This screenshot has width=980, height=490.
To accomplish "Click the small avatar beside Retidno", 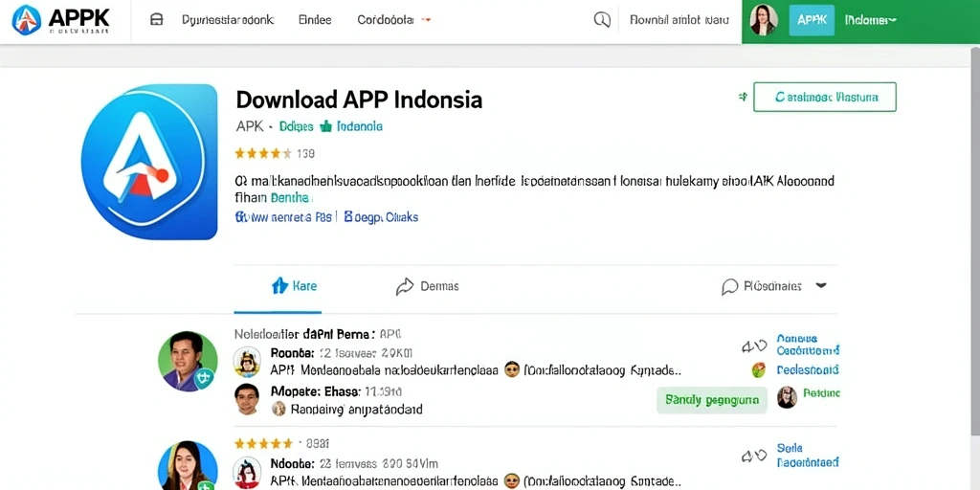I will 787,397.
